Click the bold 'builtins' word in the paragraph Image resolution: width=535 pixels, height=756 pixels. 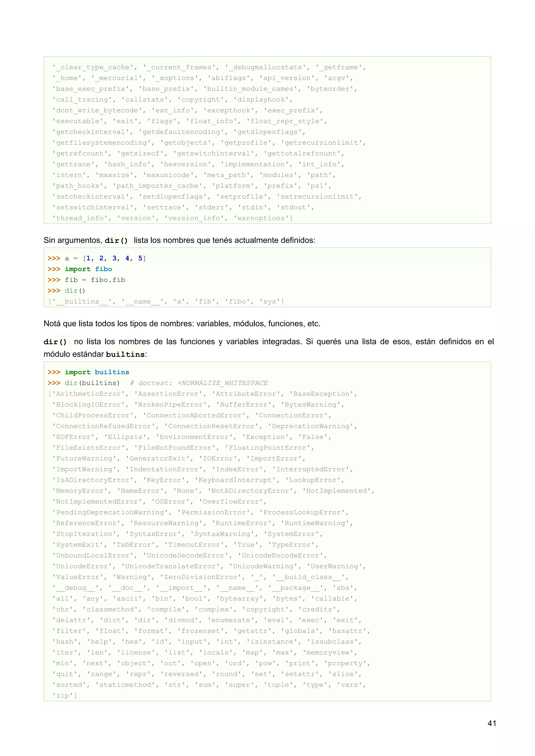tap(125, 355)
